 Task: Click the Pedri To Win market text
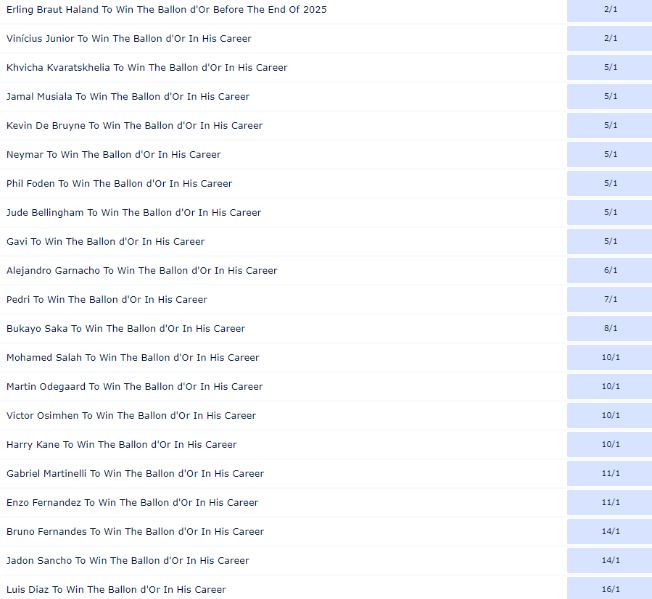coord(106,300)
